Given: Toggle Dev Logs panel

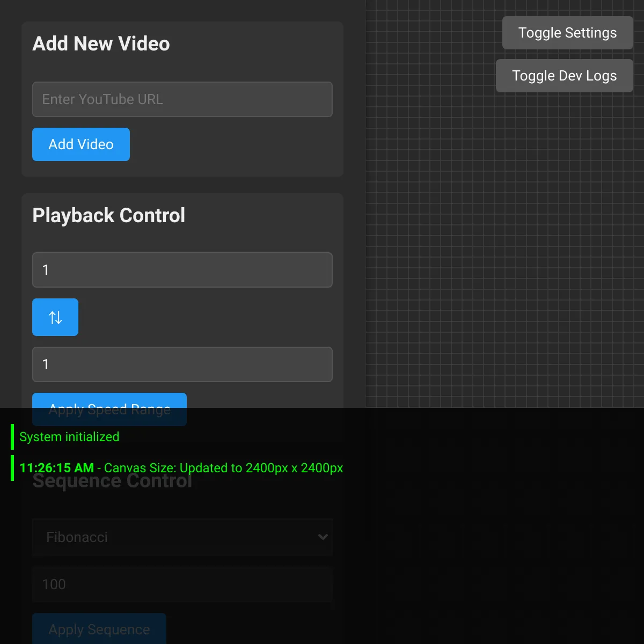Looking at the screenshot, I should pyautogui.click(x=565, y=76).
